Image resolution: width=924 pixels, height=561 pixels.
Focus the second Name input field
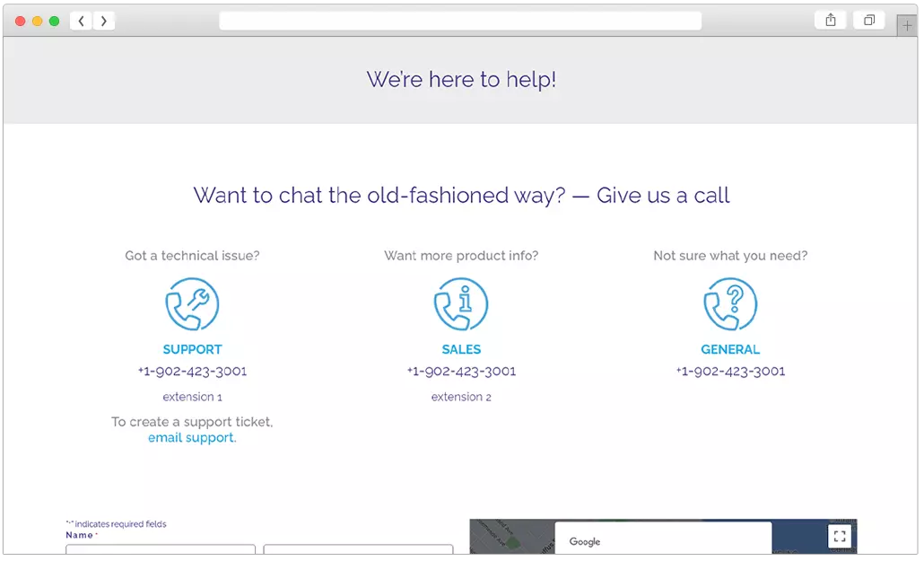pos(358,551)
